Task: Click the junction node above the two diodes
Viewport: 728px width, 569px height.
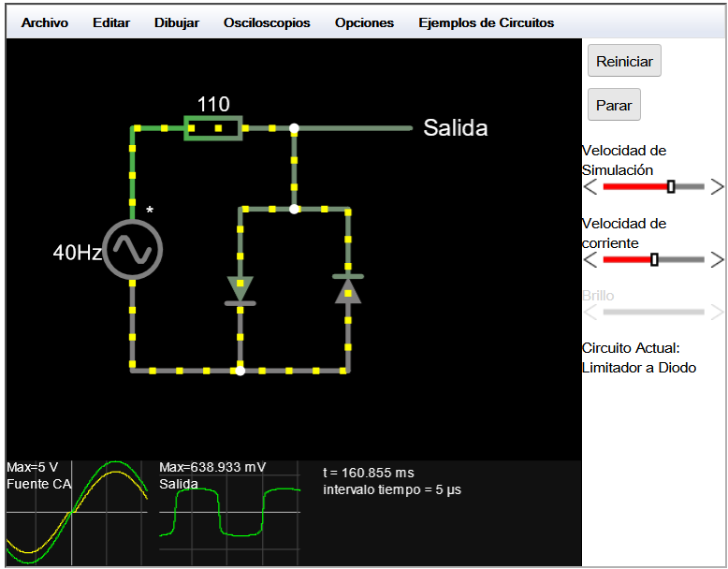Action: (x=294, y=209)
